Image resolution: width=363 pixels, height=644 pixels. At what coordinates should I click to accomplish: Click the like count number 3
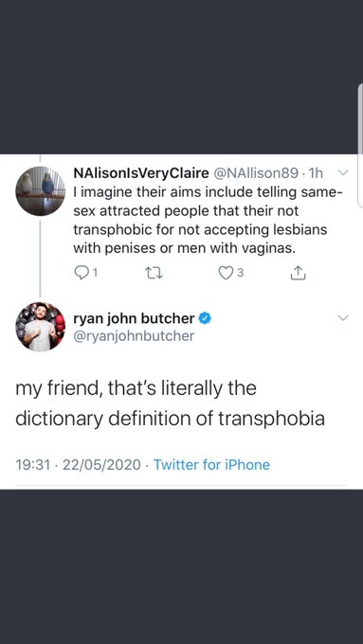241,273
